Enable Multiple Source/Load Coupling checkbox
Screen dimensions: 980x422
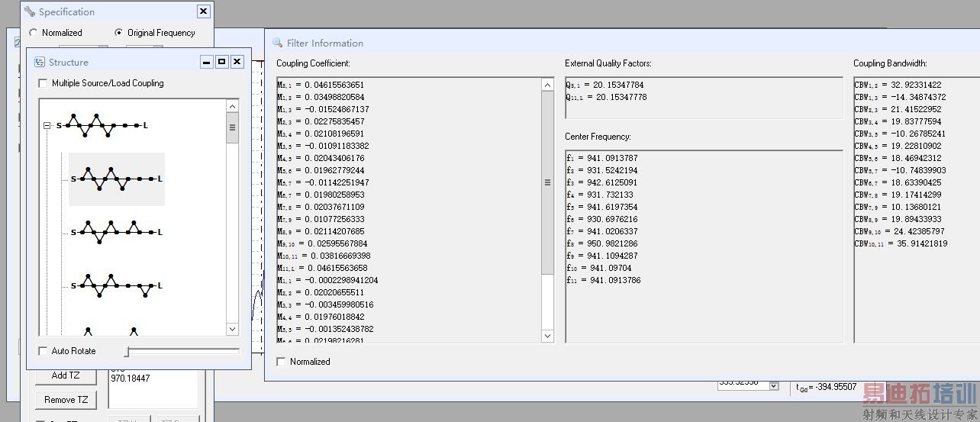43,83
